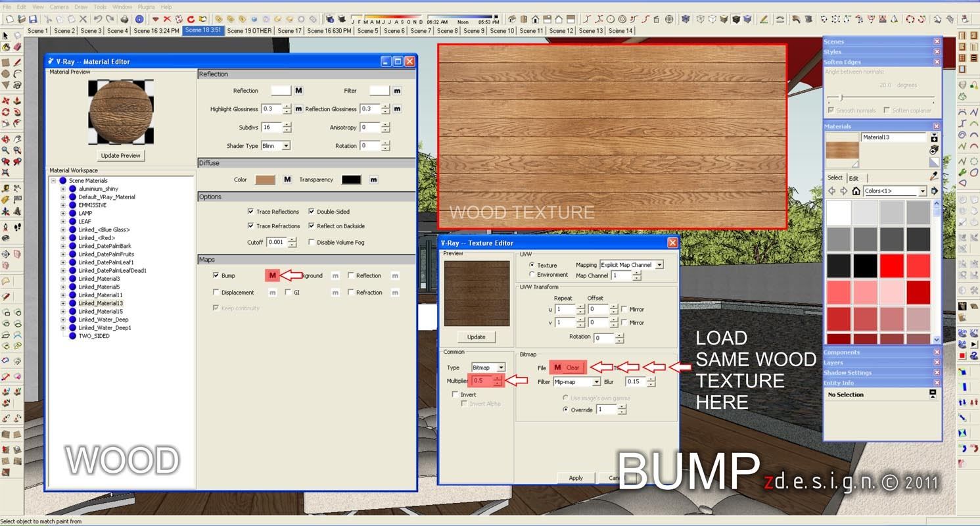The image size is (980, 526).
Task: Click the red circular arrow icon in the toolbar
Action: 191,19
